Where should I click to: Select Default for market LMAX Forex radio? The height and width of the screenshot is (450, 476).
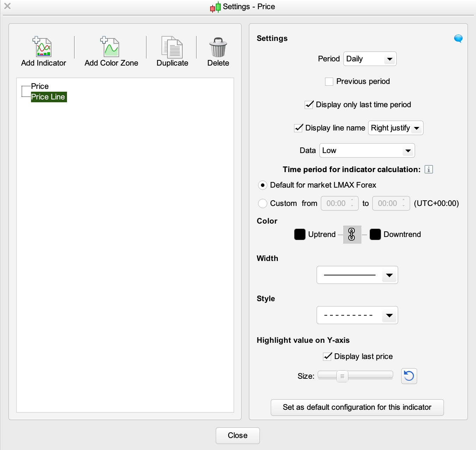coord(263,185)
